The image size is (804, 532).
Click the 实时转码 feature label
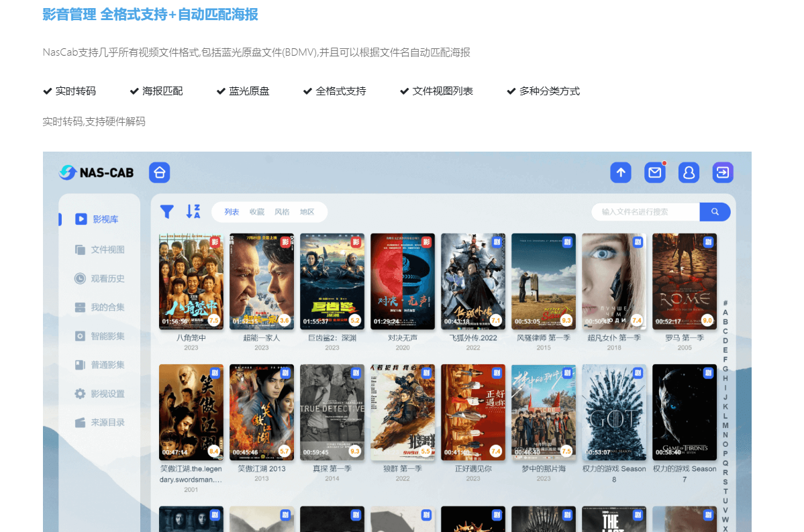point(75,91)
